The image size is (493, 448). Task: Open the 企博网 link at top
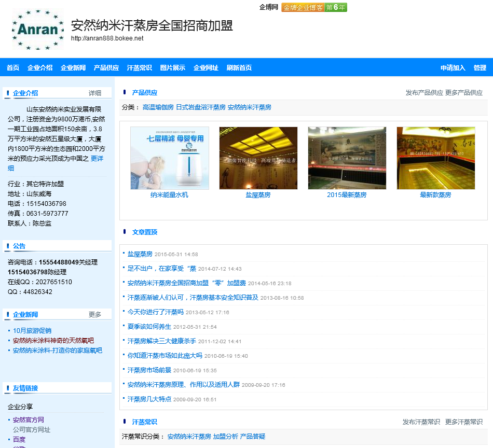coord(268,7)
